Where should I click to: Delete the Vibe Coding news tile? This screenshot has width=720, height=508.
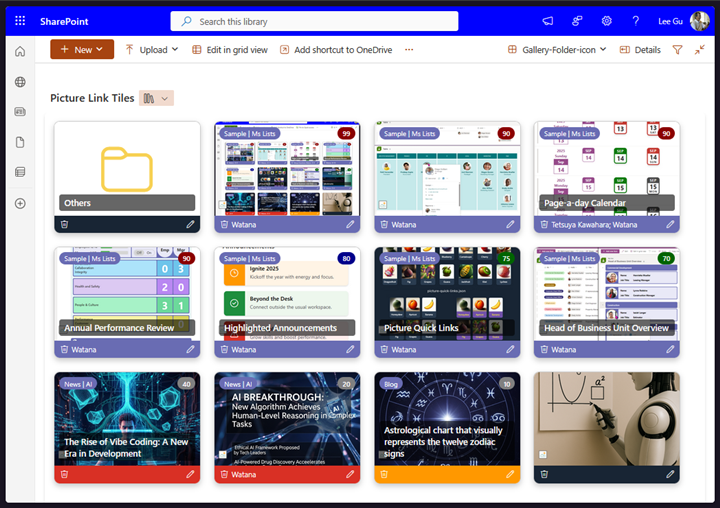(65, 474)
